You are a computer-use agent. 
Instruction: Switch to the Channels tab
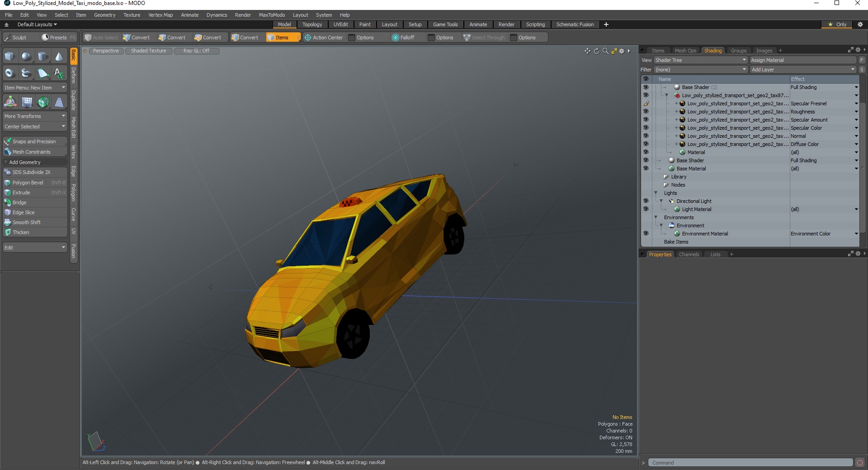pos(689,254)
